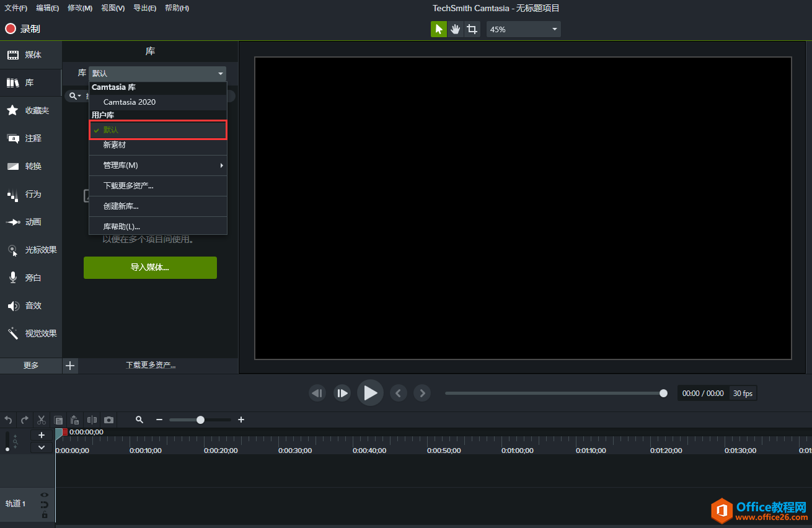This screenshot has width=812, height=528.
Task: Open the 动画 (Animations) tab
Action: (x=30, y=222)
